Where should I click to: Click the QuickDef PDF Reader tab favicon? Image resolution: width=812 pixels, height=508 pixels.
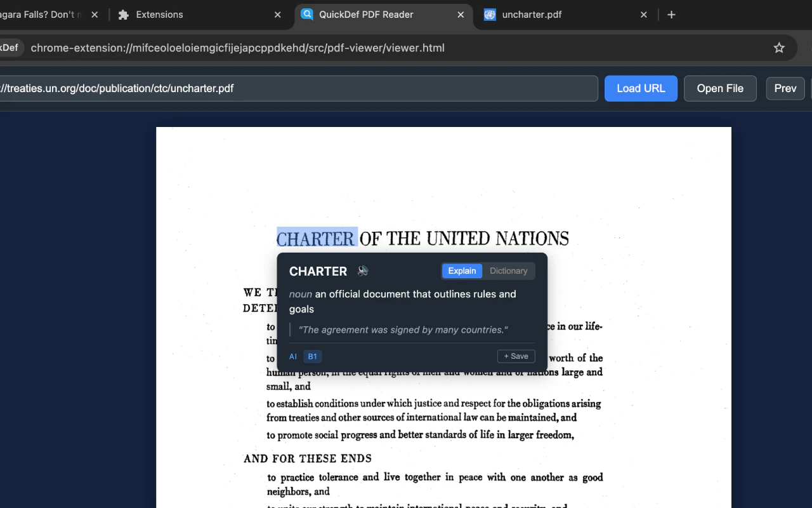[x=307, y=15]
